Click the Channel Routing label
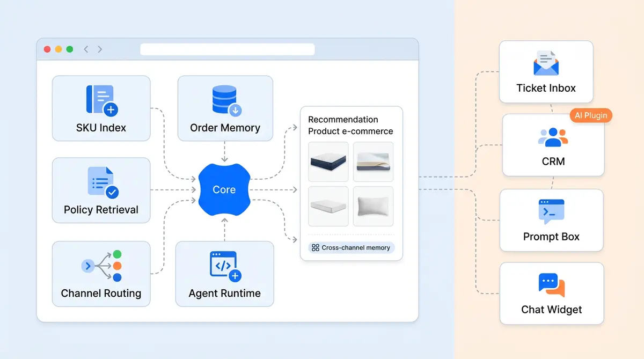Image resolution: width=644 pixels, height=359 pixels. coord(101,293)
